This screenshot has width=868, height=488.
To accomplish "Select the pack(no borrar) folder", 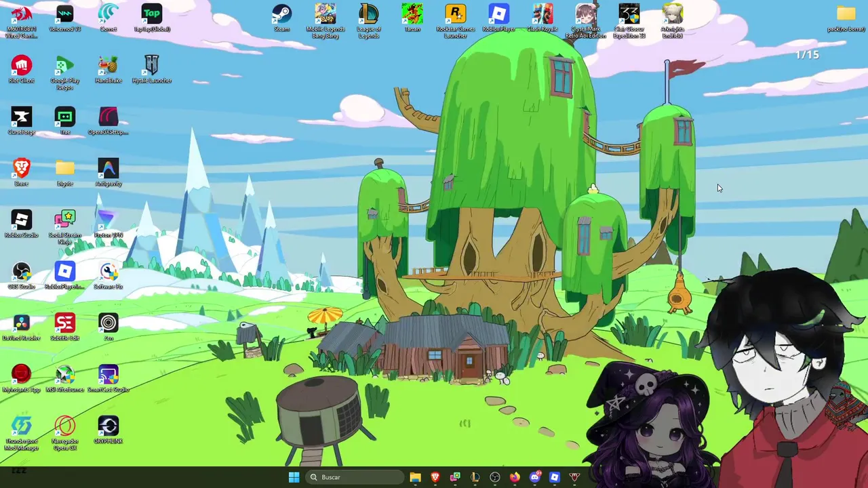I will [846, 19].
